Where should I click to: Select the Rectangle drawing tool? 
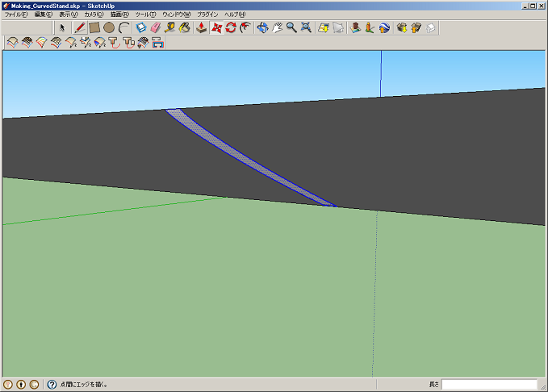pyautogui.click(x=94, y=27)
